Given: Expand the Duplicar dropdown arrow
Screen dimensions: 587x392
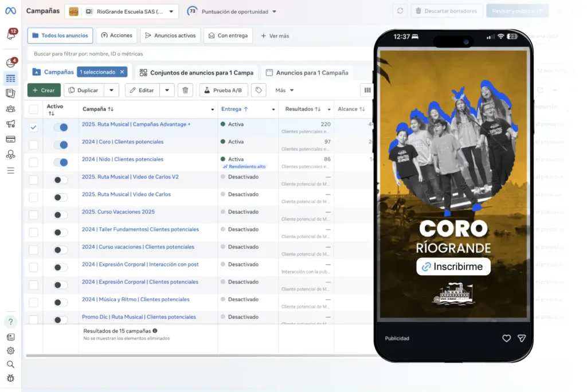Looking at the screenshot, I should [x=111, y=90].
